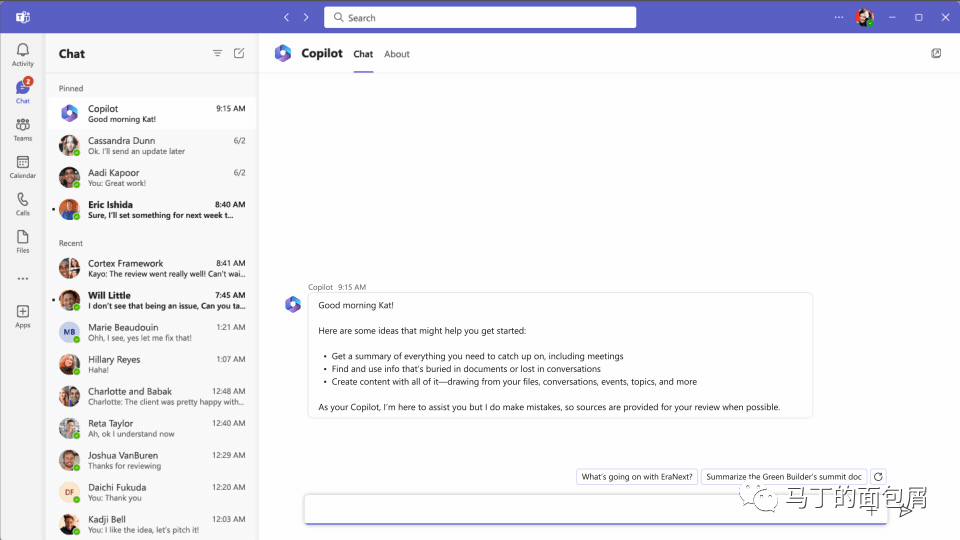This screenshot has width=960, height=540.
Task: Switch to the About tab
Action: coord(397,54)
